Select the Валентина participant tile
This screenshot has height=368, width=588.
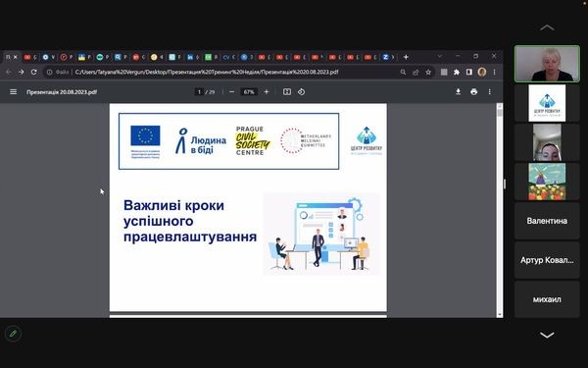[x=547, y=221]
